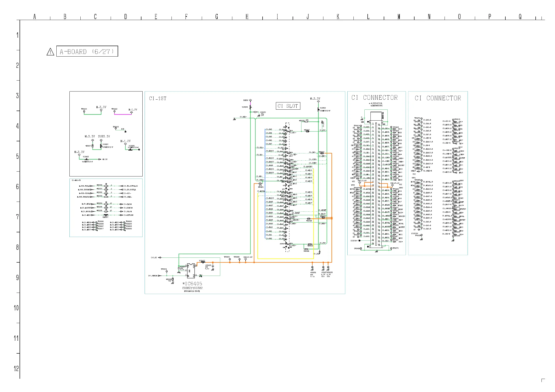Click the R6484 10k resistor symbol
555x392 pixels.
(173, 279)
